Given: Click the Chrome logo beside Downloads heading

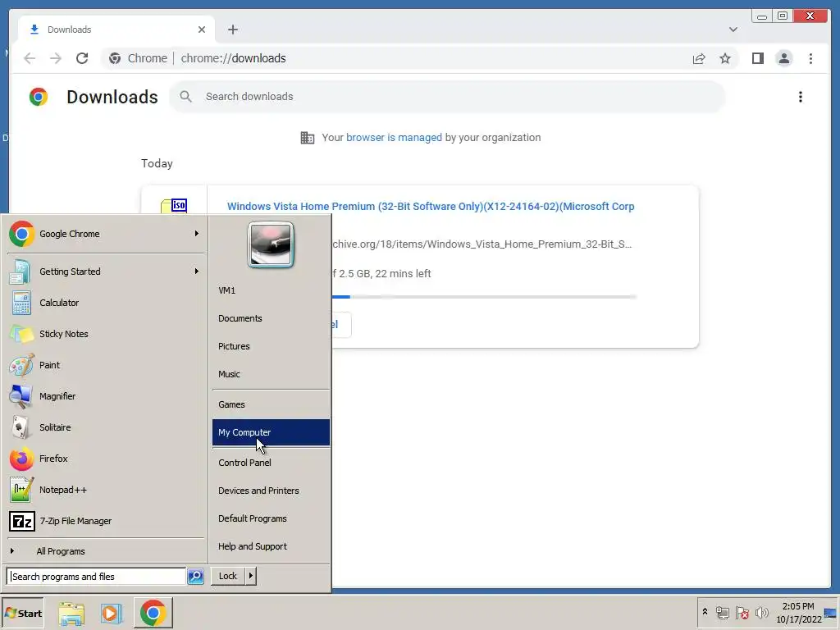Looking at the screenshot, I should pyautogui.click(x=39, y=97).
